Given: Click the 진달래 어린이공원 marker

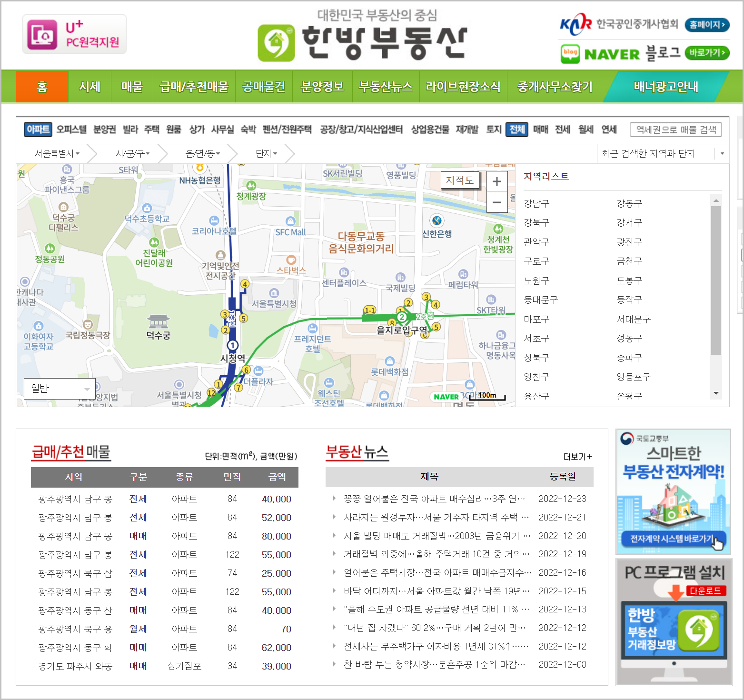Looking at the screenshot, I should tap(154, 242).
